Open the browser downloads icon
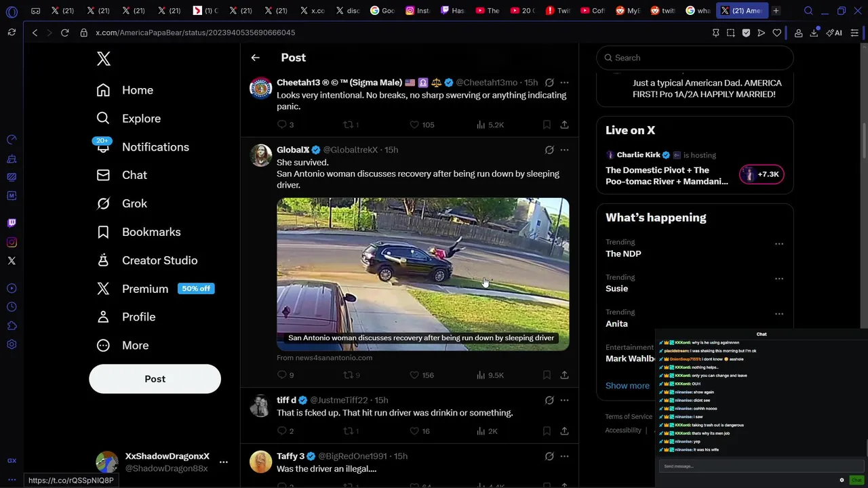 tap(814, 33)
